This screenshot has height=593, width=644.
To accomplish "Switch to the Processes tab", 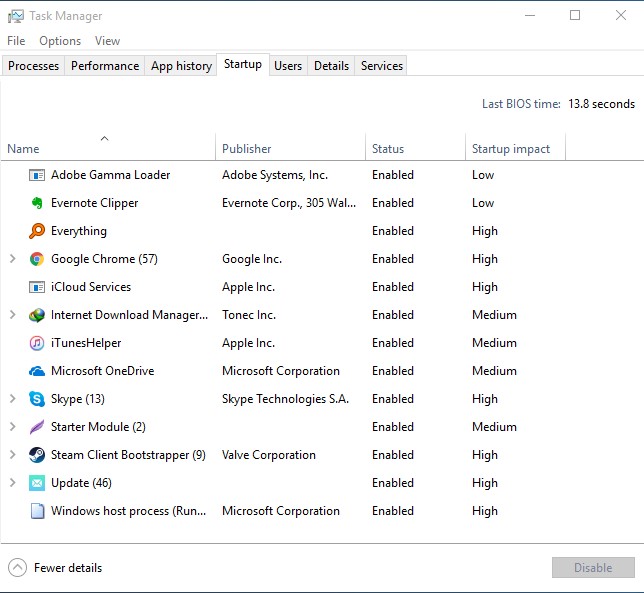I will (x=33, y=66).
